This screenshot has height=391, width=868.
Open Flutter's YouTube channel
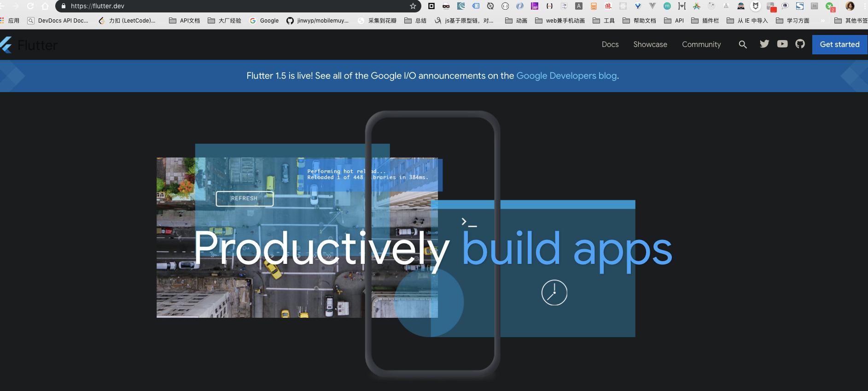coord(782,44)
